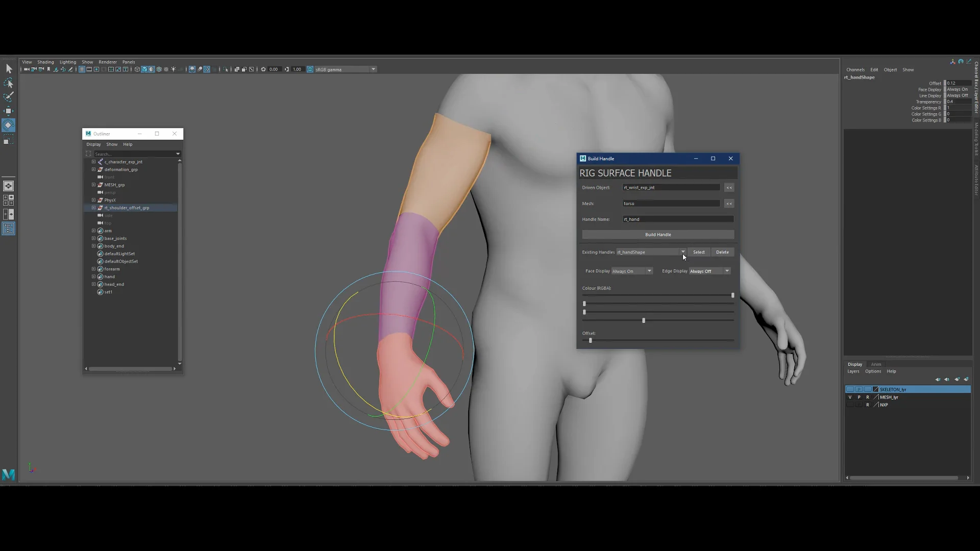Click the Delete handle button
Image resolution: width=980 pixels, height=551 pixels.
pos(722,252)
